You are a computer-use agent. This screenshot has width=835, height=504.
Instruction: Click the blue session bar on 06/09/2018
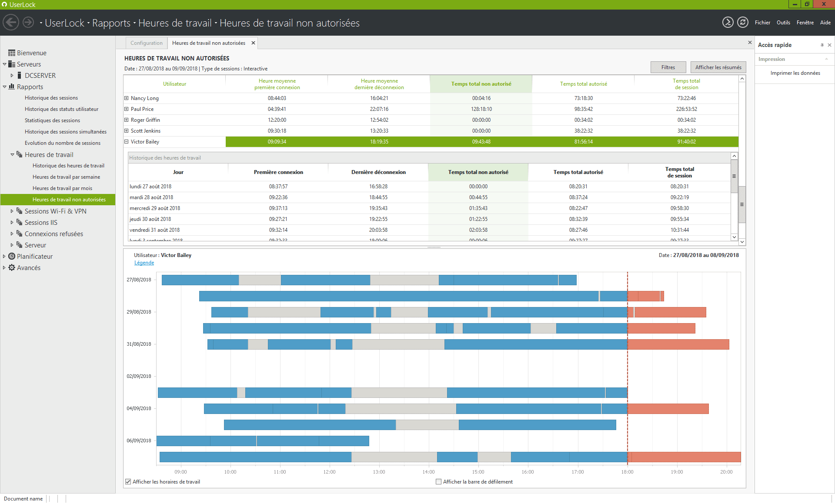click(263, 441)
